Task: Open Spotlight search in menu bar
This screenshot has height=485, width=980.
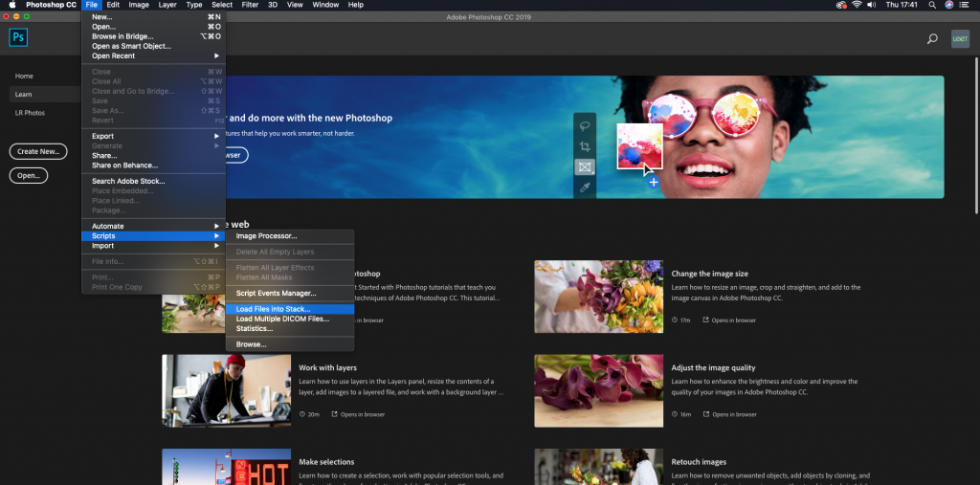Action: (x=932, y=5)
